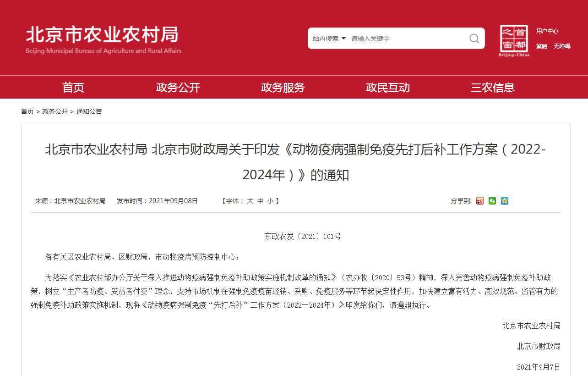
Task: Click the 通知公告 breadcrumb link
Action: (x=89, y=111)
